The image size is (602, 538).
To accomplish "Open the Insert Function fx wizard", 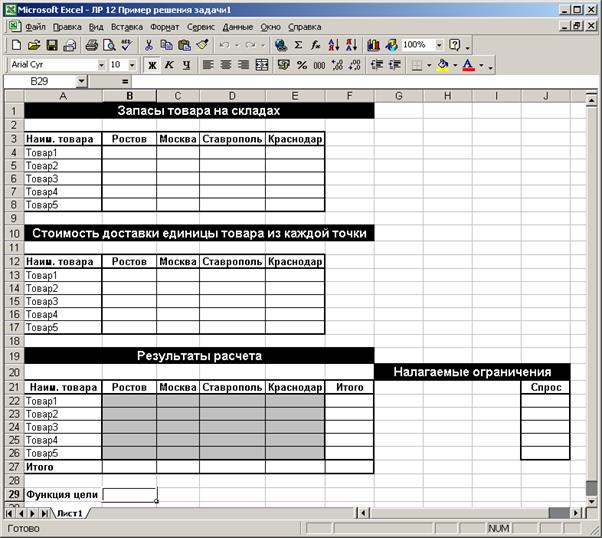I will [316, 45].
